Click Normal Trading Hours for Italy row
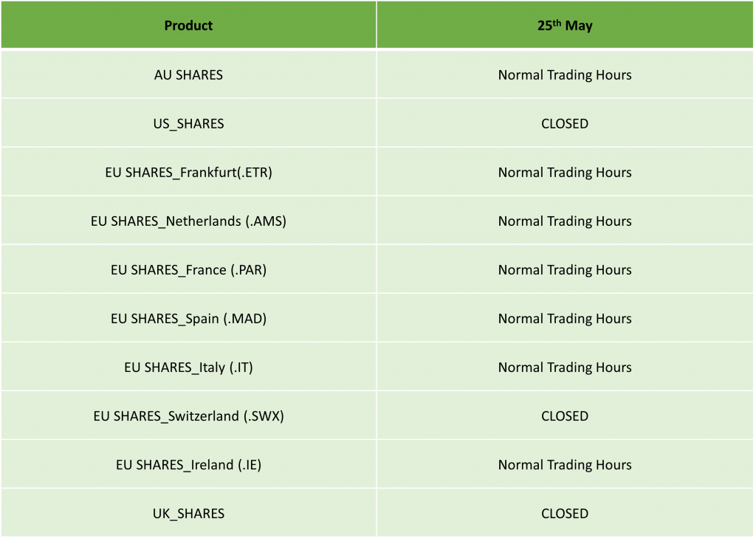Image resolution: width=756 pixels, height=538 pixels. tap(565, 367)
